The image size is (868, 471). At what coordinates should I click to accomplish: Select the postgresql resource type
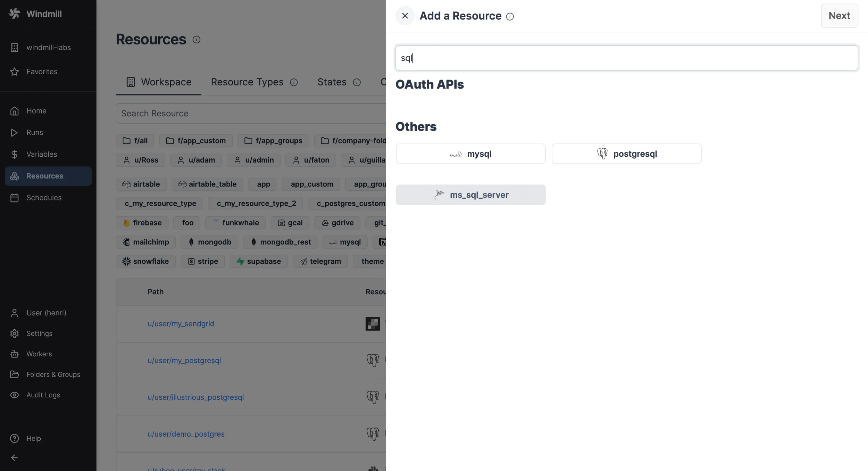pyautogui.click(x=626, y=154)
